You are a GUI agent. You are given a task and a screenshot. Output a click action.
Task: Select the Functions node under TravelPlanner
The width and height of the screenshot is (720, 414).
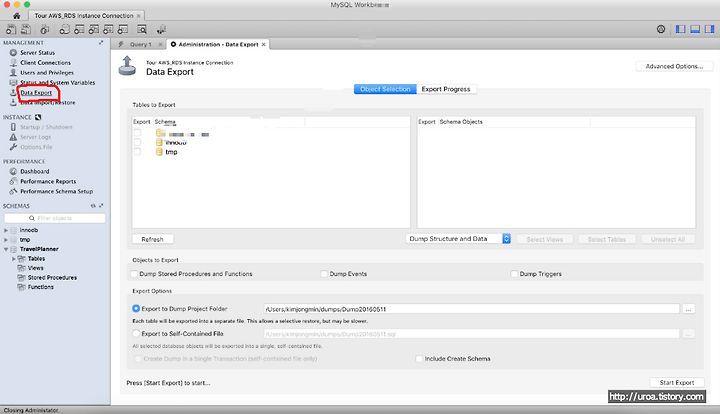(x=40, y=287)
